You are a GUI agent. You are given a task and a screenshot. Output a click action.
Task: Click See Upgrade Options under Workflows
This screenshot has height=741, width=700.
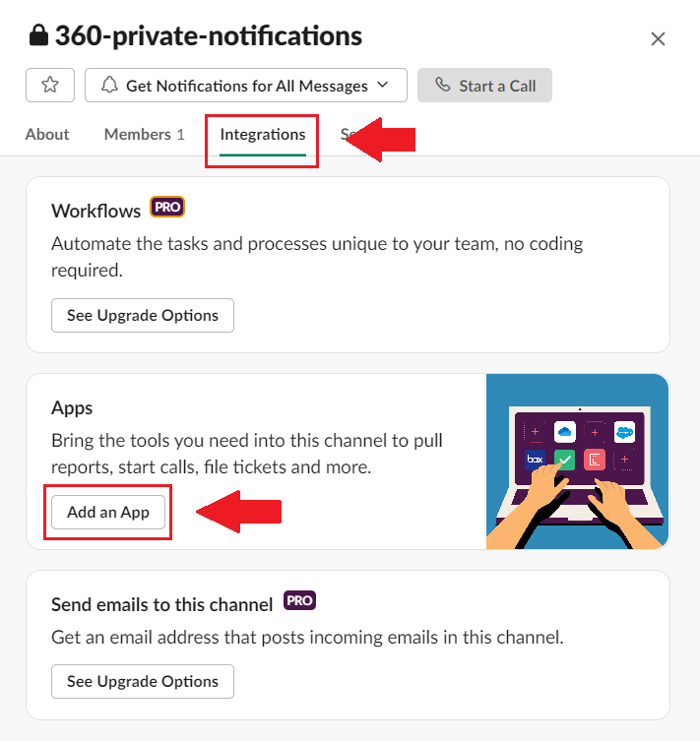coord(143,315)
